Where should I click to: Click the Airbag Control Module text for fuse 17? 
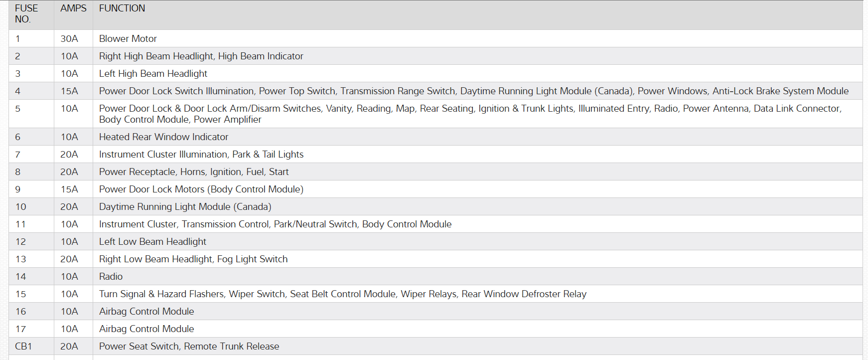tap(146, 329)
